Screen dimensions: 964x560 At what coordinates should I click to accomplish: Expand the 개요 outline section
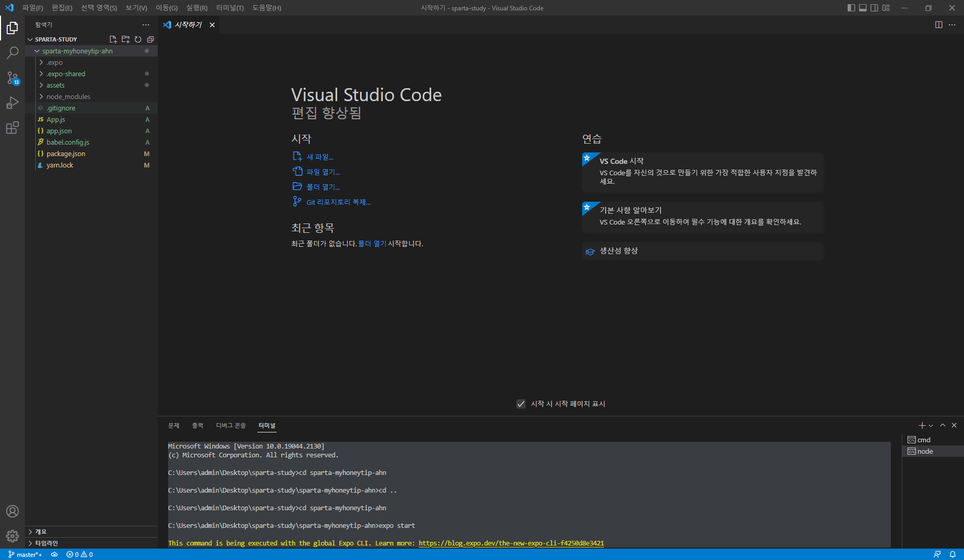pyautogui.click(x=91, y=531)
